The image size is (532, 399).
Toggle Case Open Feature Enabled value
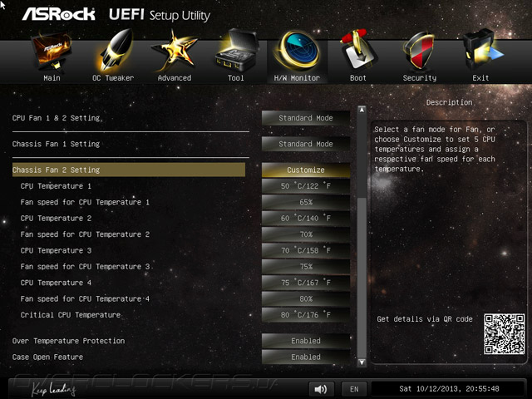pyautogui.click(x=306, y=357)
